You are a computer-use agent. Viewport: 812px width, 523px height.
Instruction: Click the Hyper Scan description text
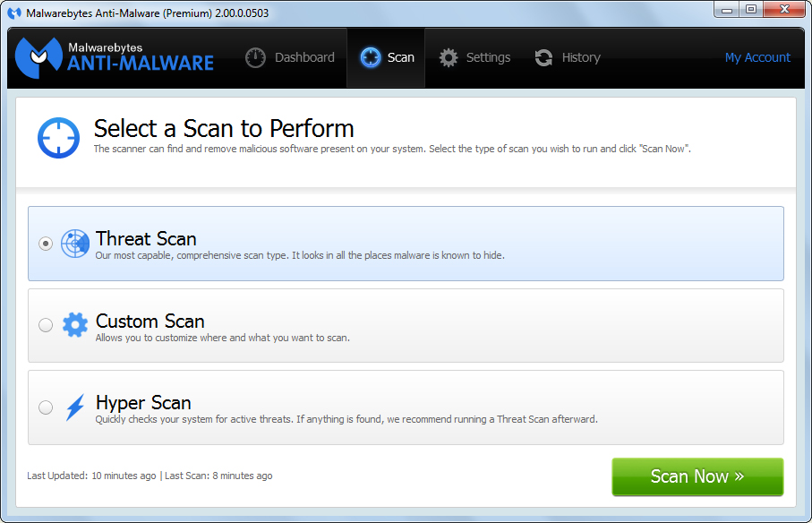[x=346, y=419]
